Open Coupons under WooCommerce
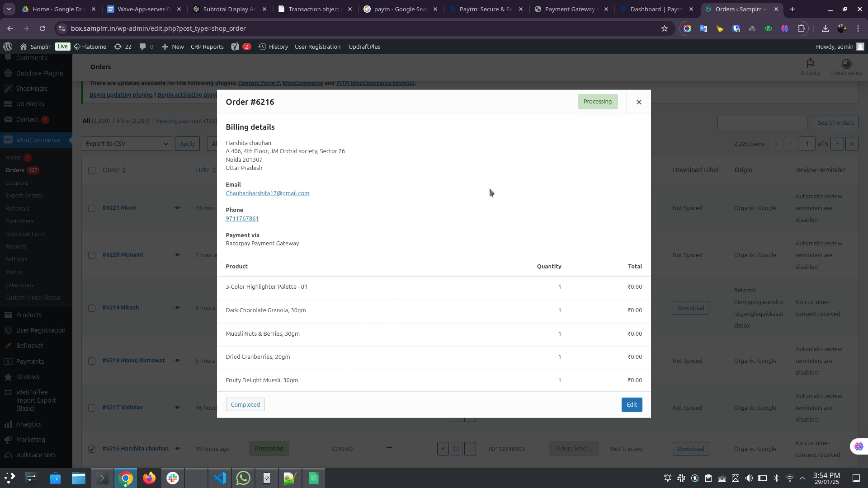This screenshot has width=868, height=488. coord(17,183)
